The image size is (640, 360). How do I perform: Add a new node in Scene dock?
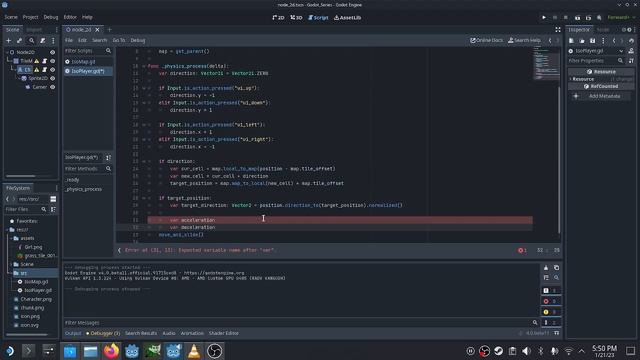9,40
